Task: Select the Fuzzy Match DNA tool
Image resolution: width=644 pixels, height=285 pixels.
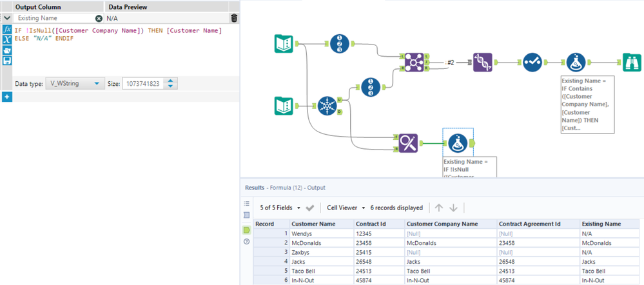Action: 483,62
